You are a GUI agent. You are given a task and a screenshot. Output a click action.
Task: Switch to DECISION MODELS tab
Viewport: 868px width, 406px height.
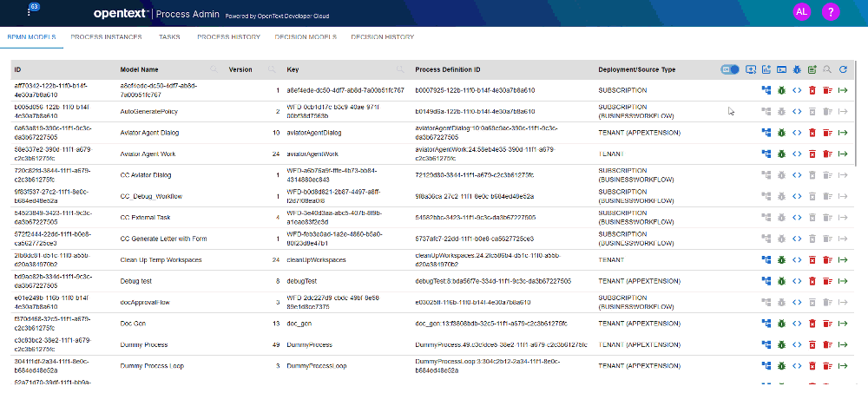(306, 37)
